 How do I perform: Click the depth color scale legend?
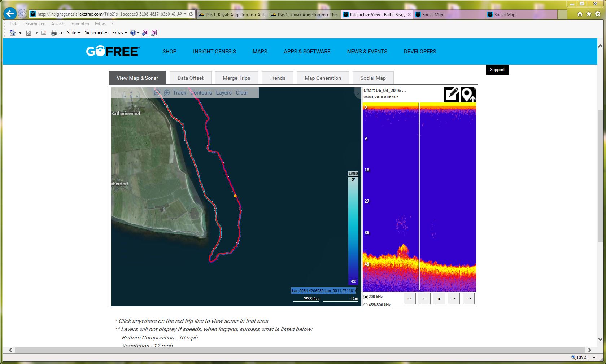pos(353,229)
